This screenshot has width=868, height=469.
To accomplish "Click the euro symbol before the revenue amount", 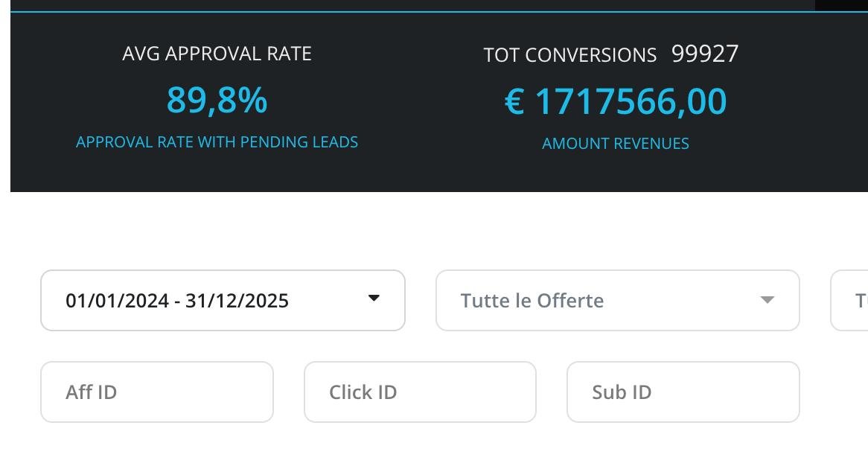I will point(514,102).
